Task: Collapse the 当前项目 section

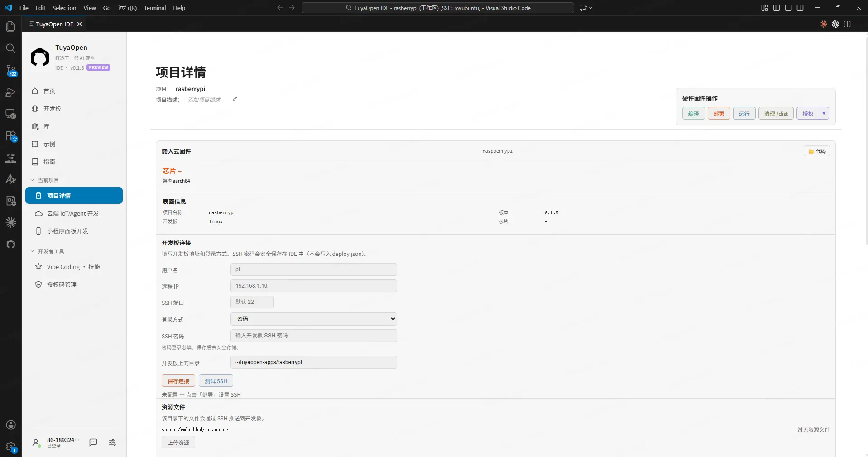Action: 44,180
